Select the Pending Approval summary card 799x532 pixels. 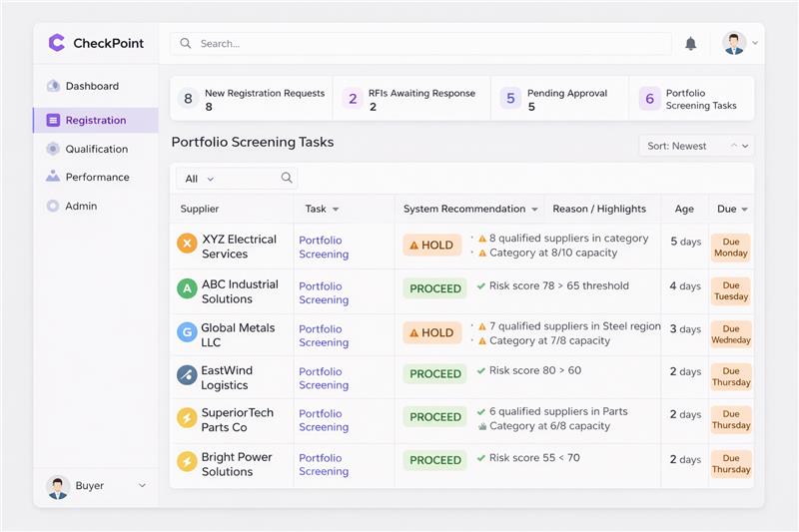(x=559, y=99)
